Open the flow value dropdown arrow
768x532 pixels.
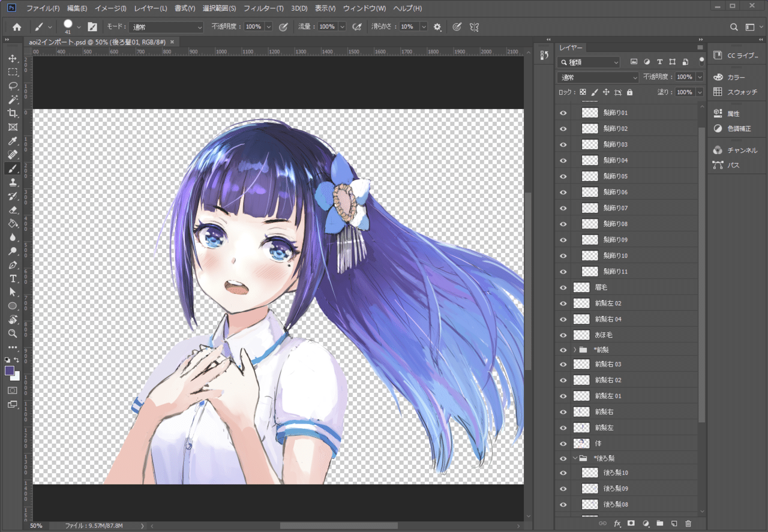pyautogui.click(x=342, y=27)
